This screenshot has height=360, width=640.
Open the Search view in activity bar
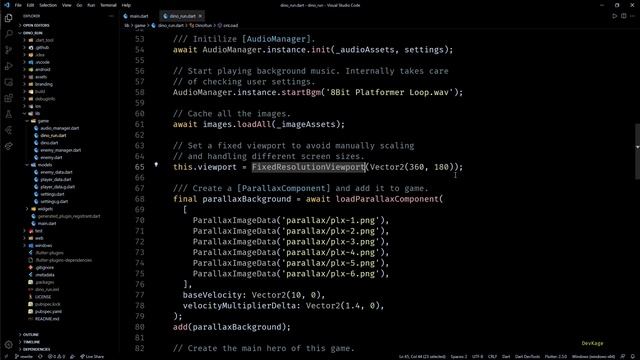9,34
